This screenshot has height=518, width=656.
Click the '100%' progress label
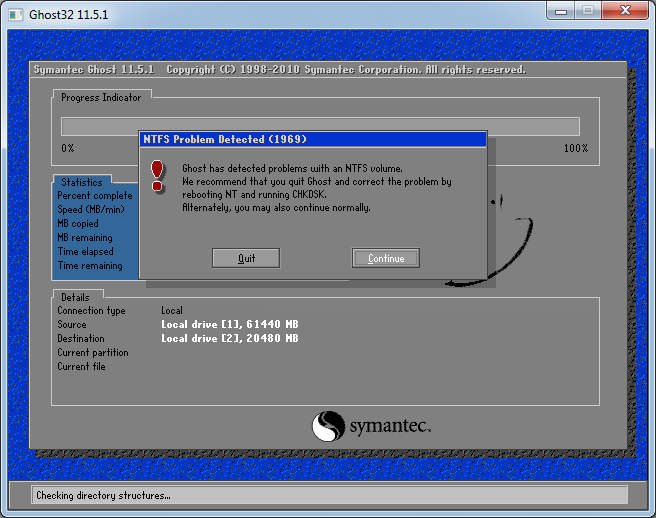tap(576, 148)
